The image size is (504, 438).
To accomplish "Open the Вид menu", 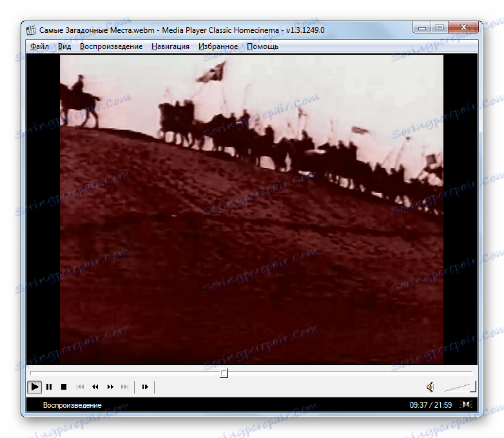I will click(64, 46).
